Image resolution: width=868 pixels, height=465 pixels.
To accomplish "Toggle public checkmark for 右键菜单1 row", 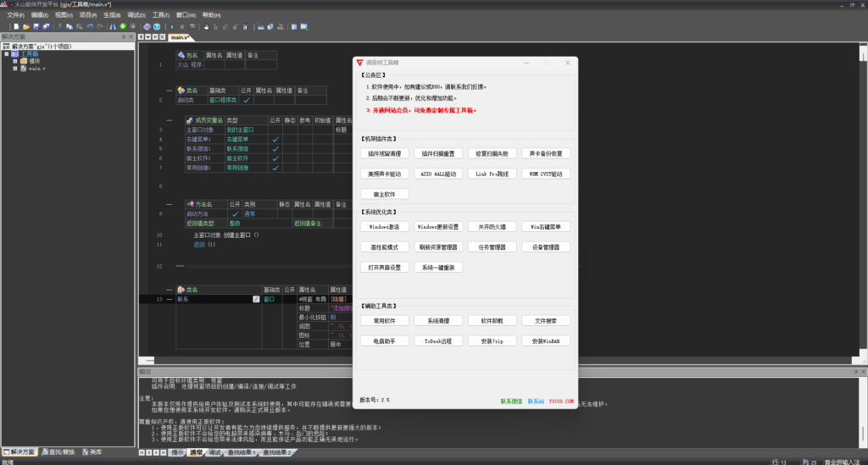I will (275, 139).
